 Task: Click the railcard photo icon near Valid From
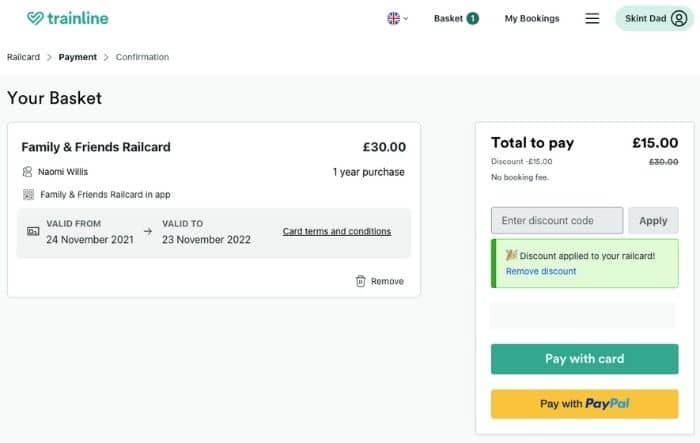tap(33, 231)
